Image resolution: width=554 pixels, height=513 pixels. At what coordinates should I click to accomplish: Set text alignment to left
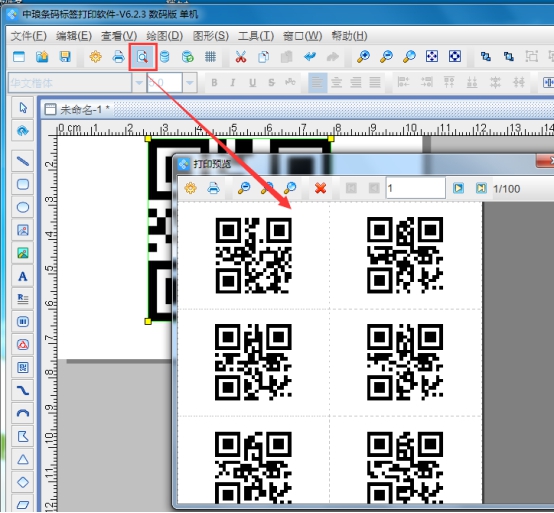tap(317, 83)
